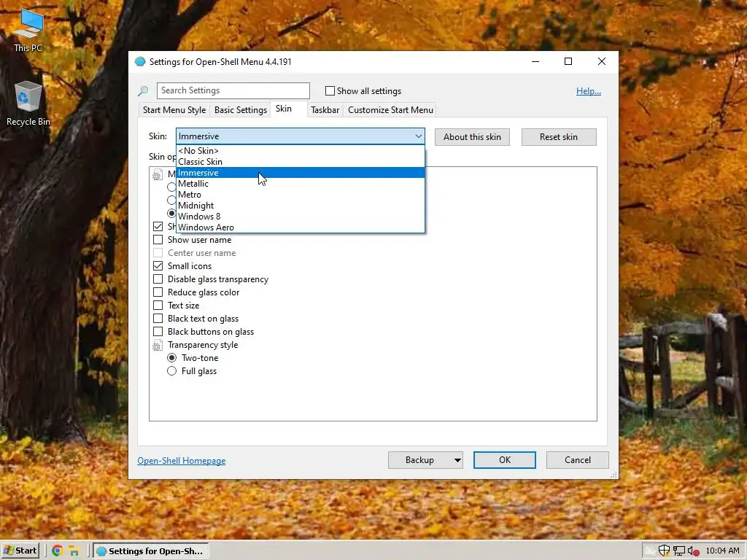Viewport: 747px width, 560px height.
Task: Click the Windows Security tray icon
Action: [x=664, y=551]
